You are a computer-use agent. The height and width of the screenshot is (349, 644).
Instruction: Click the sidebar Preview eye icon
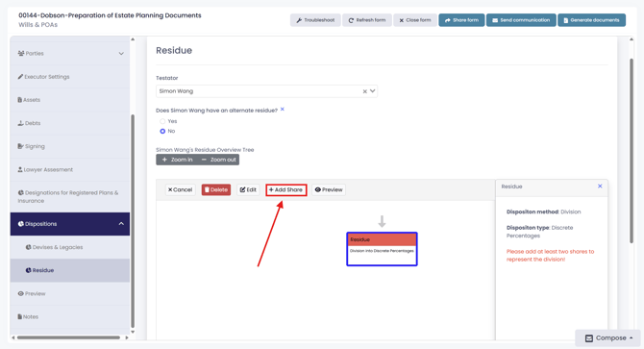click(20, 293)
